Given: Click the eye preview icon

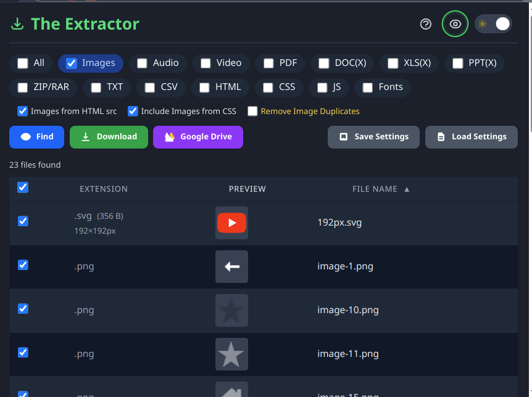Looking at the screenshot, I should coord(455,24).
